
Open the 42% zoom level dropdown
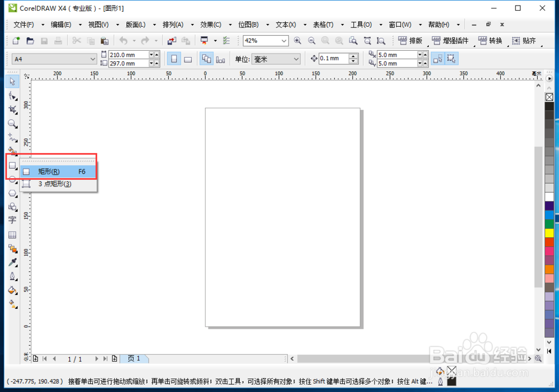click(283, 40)
